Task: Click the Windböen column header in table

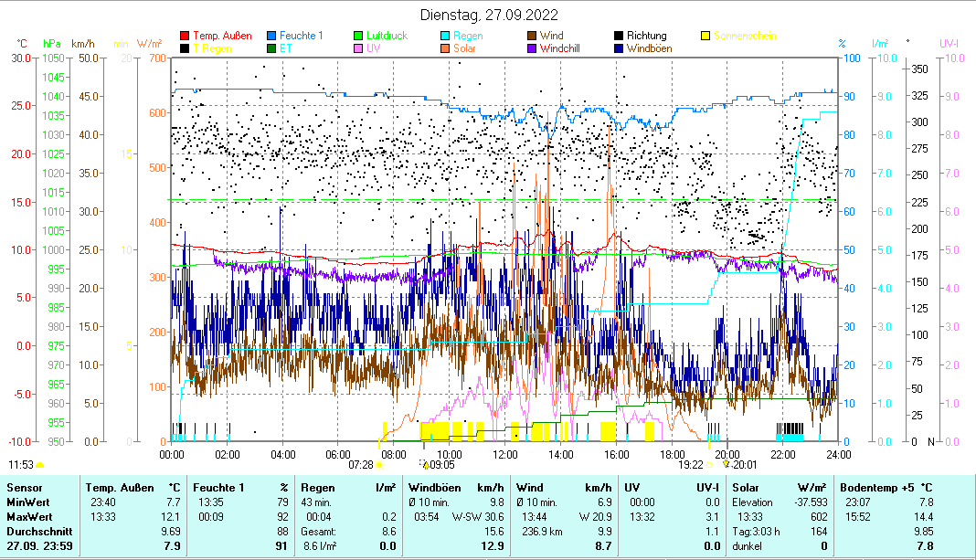Action: tap(432, 488)
